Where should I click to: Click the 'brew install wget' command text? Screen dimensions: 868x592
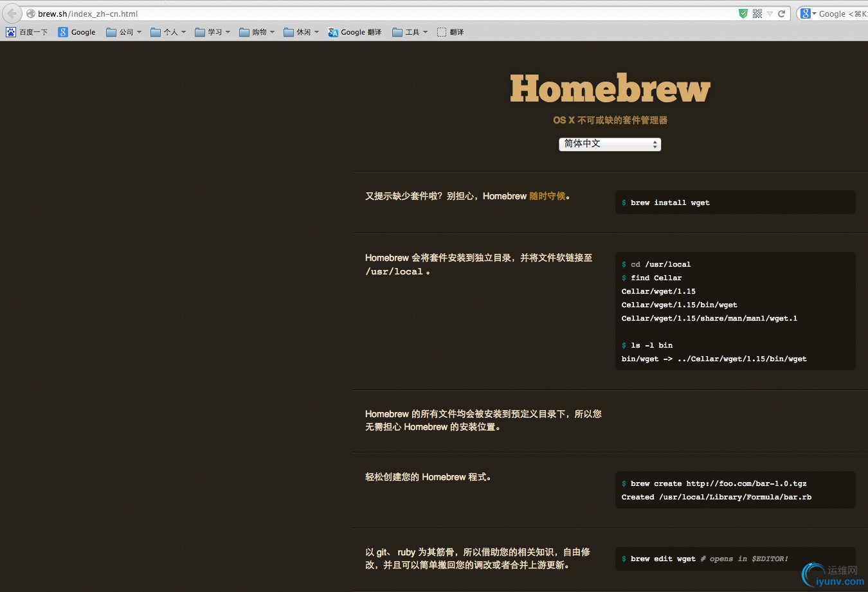[670, 202]
